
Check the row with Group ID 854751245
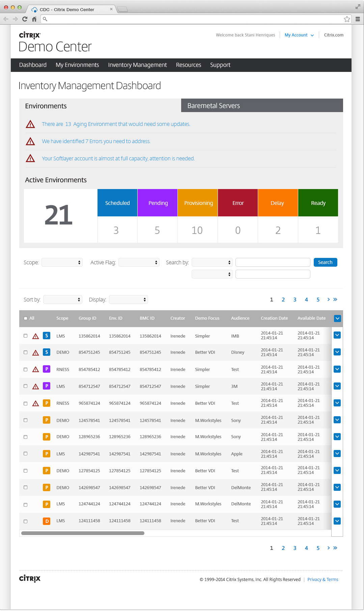point(26,352)
